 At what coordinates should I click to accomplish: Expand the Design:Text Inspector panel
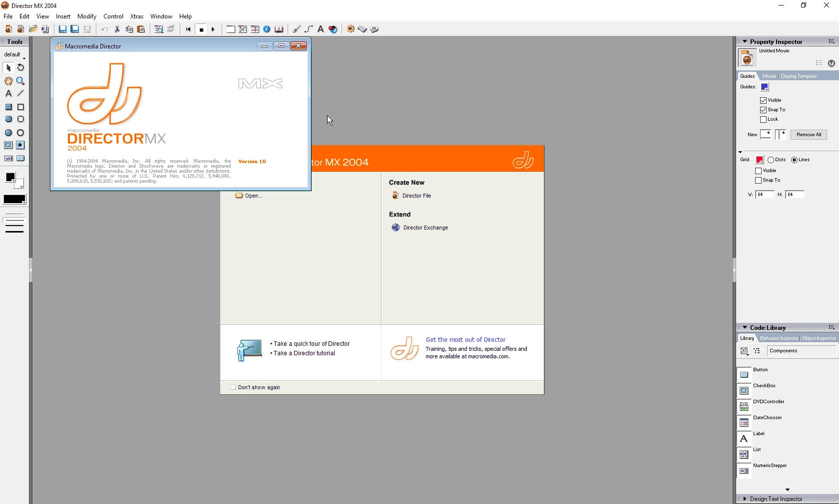click(x=745, y=499)
